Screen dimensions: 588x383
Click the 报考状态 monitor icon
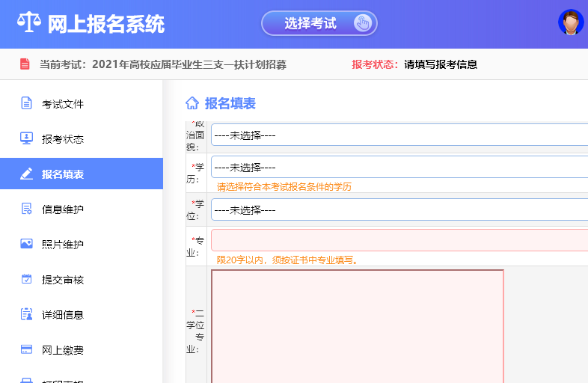point(26,138)
